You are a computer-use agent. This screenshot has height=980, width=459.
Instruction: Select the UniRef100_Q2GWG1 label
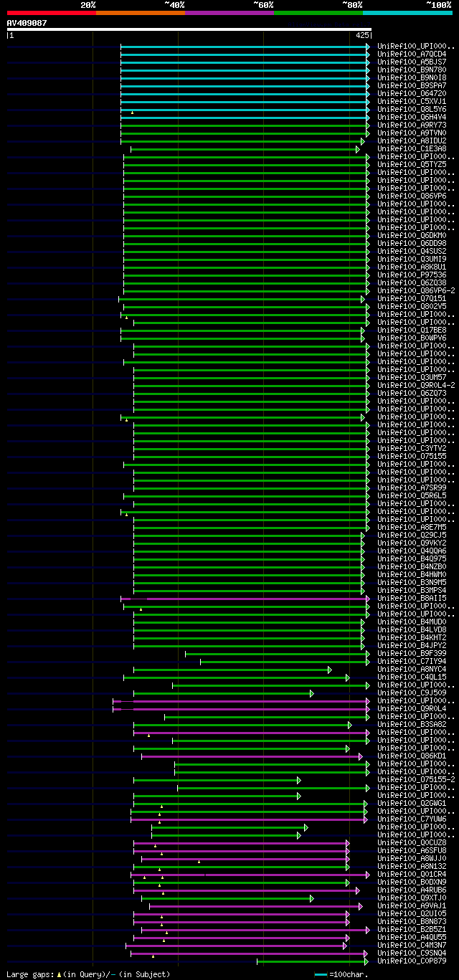412,803
